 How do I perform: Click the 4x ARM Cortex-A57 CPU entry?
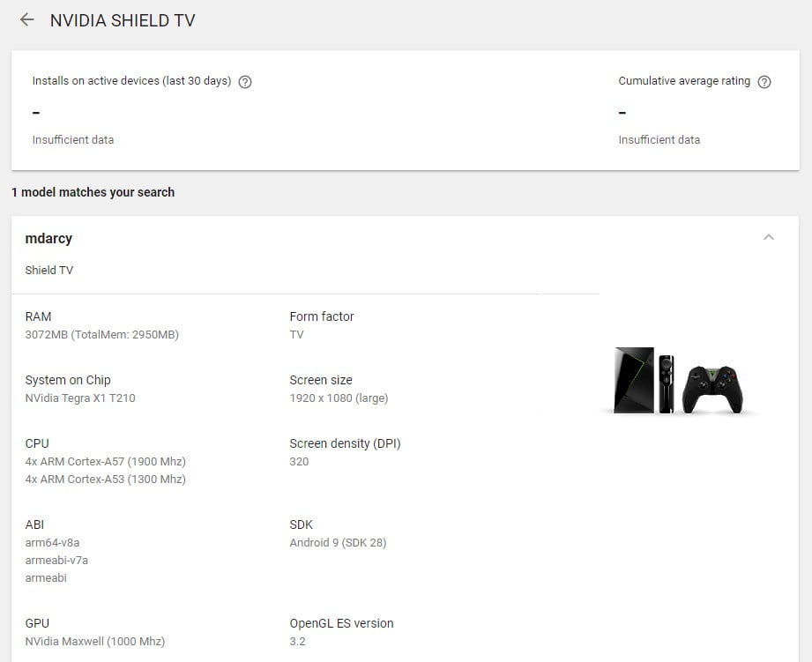click(105, 462)
